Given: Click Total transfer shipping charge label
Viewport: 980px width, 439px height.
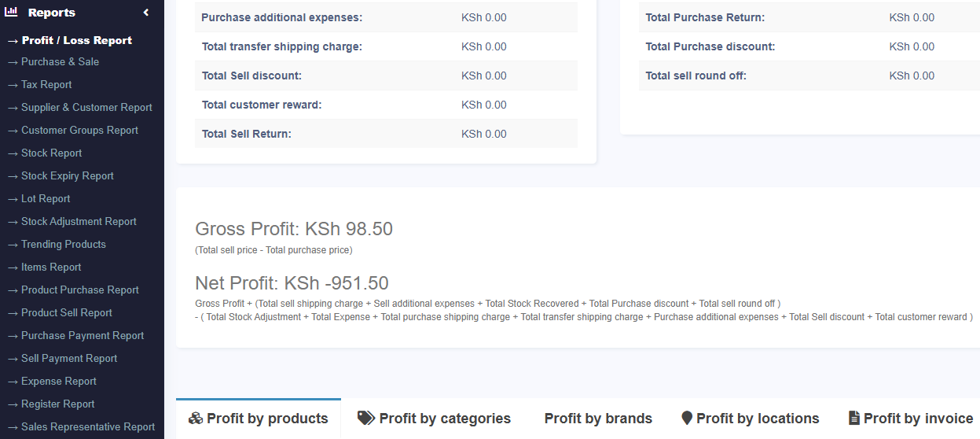Looking at the screenshot, I should pos(281,46).
